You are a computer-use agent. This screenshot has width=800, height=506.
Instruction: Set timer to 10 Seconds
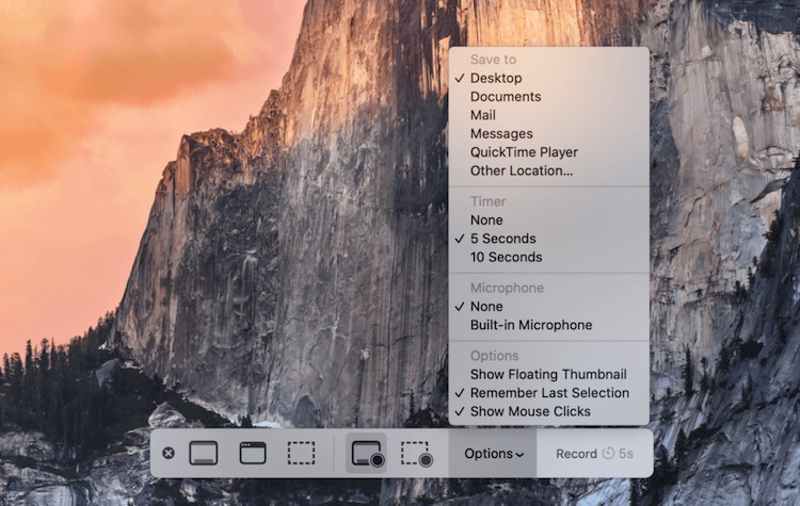pos(506,257)
